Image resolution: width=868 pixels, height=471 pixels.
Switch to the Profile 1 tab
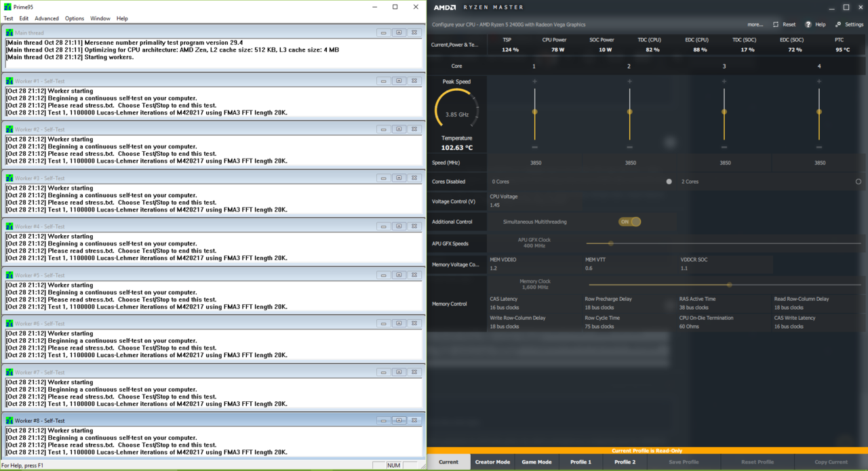tap(580, 462)
